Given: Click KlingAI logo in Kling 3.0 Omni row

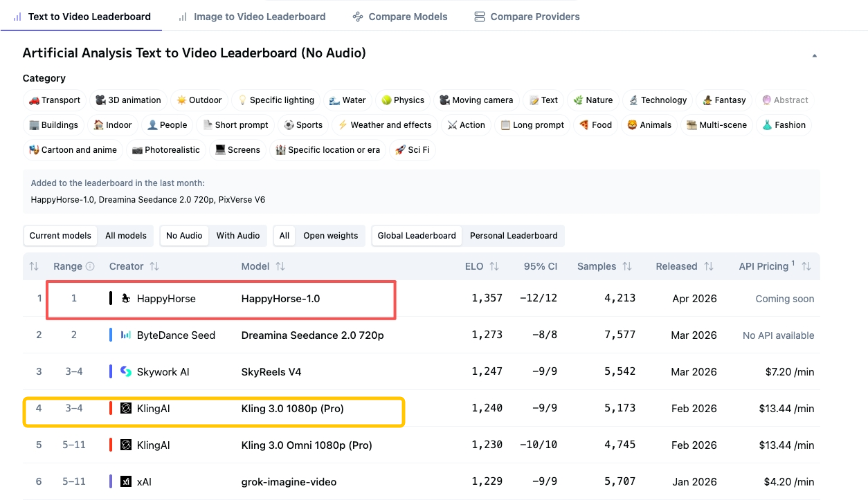Looking at the screenshot, I should point(126,445).
